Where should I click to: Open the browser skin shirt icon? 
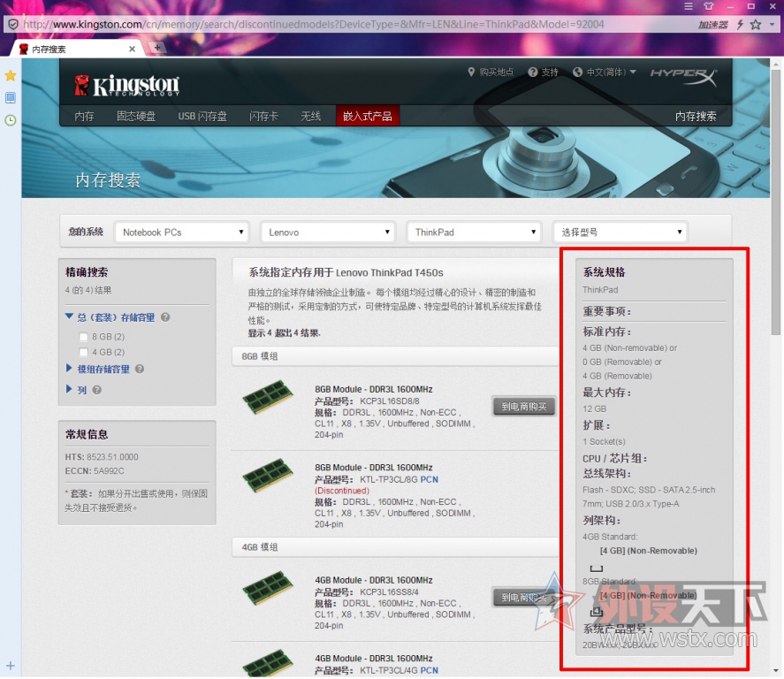click(x=709, y=6)
